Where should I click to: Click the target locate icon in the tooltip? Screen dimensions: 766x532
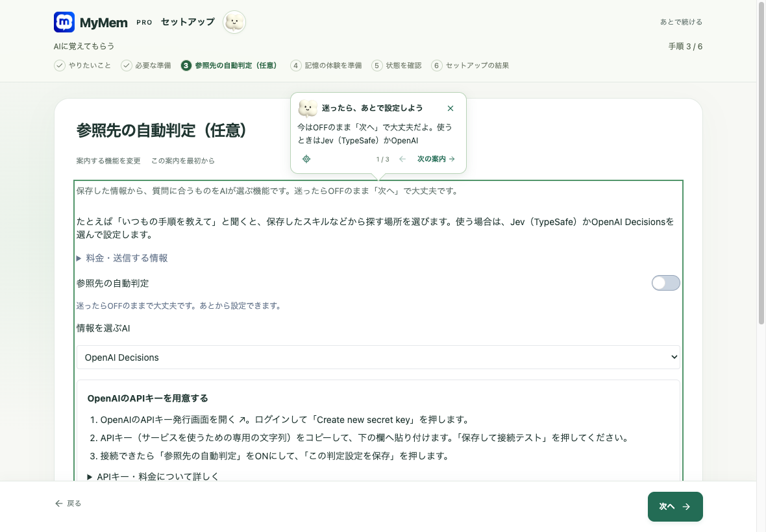click(x=306, y=159)
